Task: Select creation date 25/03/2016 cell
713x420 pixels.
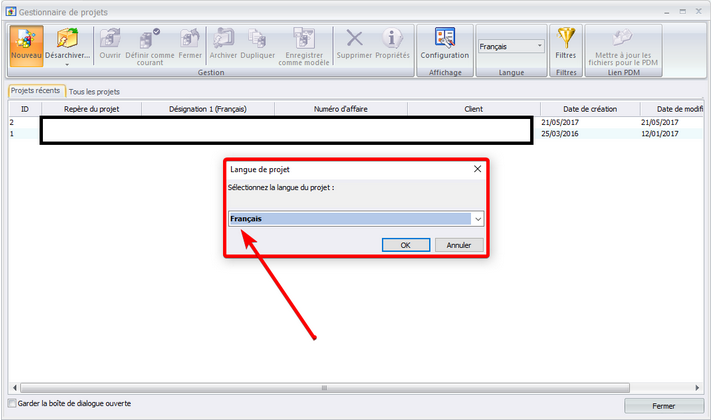Action: coord(560,134)
